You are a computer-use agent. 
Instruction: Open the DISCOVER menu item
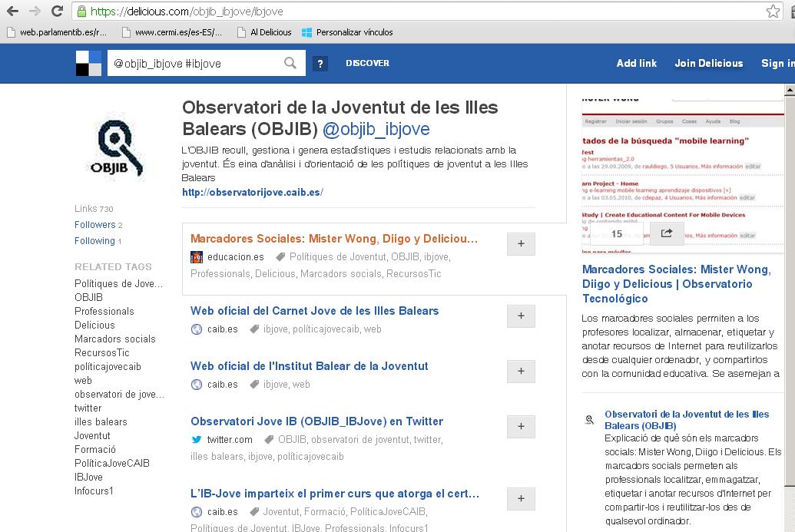point(368,63)
